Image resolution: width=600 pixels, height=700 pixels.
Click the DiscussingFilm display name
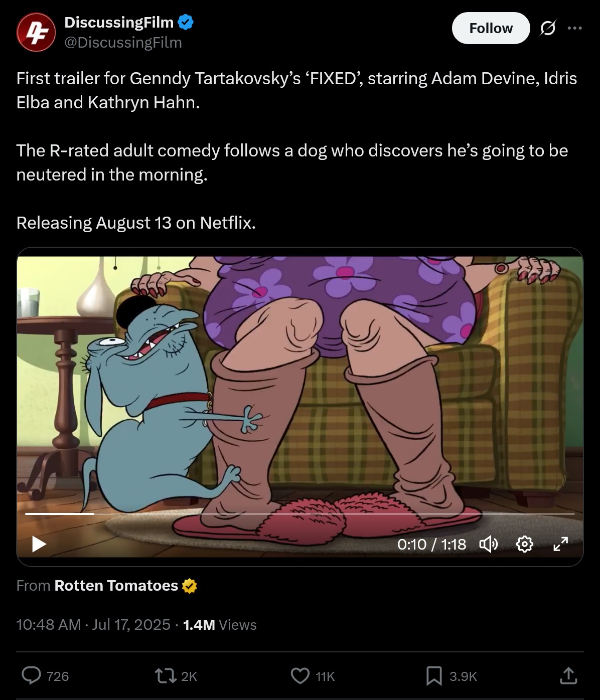[119, 22]
